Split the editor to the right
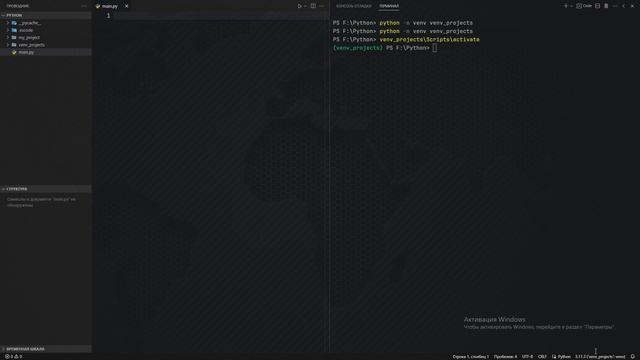Viewport: 640px width, 360px height. (x=313, y=6)
